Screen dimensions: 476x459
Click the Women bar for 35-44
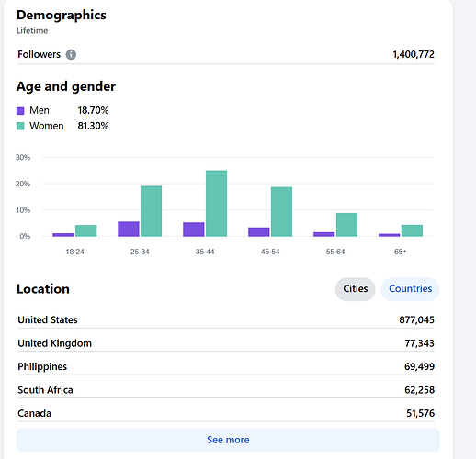[x=217, y=204]
